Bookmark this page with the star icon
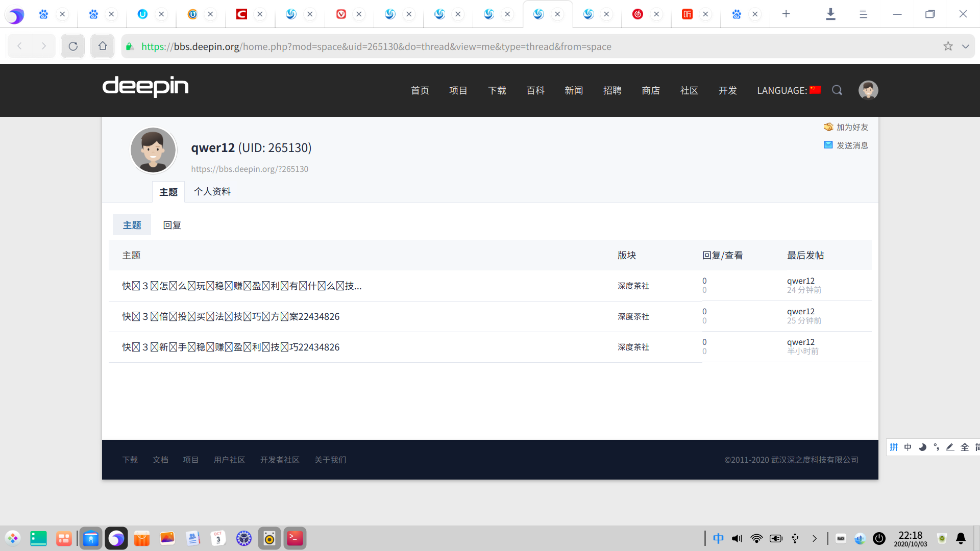The image size is (980, 551). coord(948,46)
